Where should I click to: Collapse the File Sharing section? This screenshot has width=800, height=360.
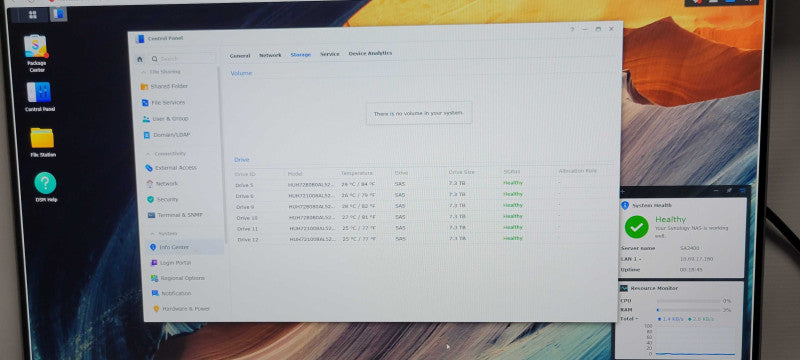click(x=143, y=72)
